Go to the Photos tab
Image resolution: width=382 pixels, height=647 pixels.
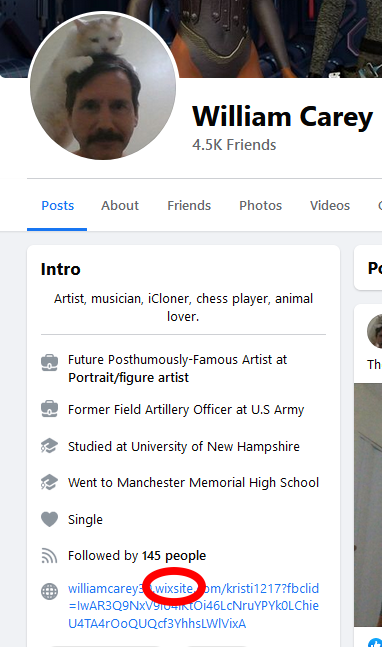click(260, 205)
